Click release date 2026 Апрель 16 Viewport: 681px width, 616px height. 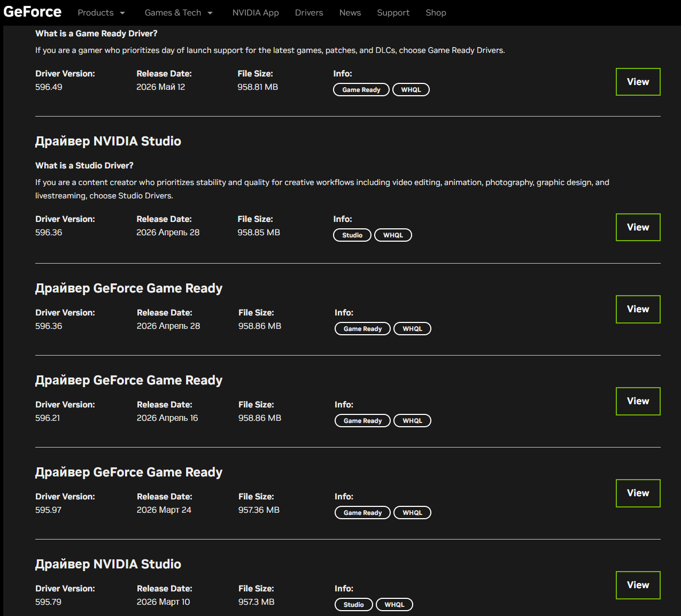point(167,418)
